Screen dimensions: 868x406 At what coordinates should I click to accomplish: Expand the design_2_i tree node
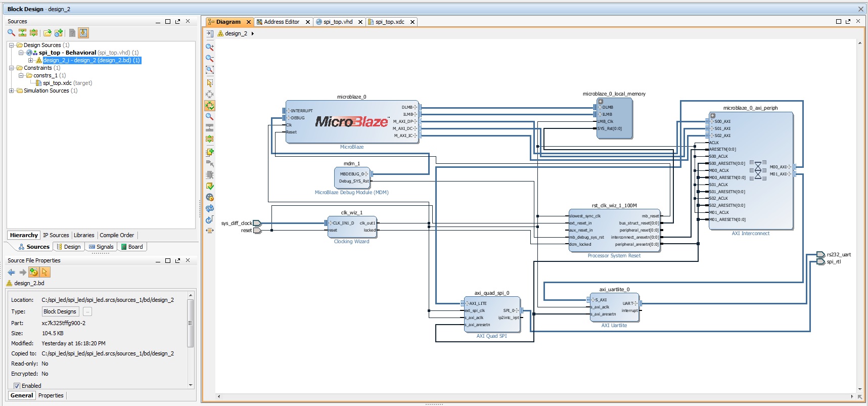(x=30, y=60)
